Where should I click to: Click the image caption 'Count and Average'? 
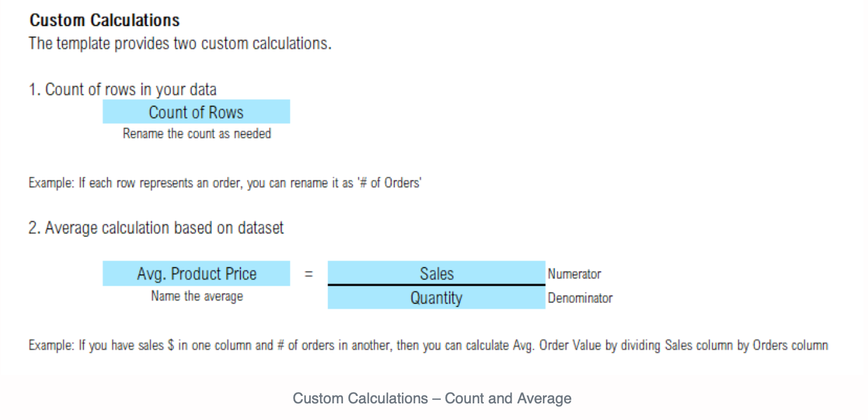(508, 398)
